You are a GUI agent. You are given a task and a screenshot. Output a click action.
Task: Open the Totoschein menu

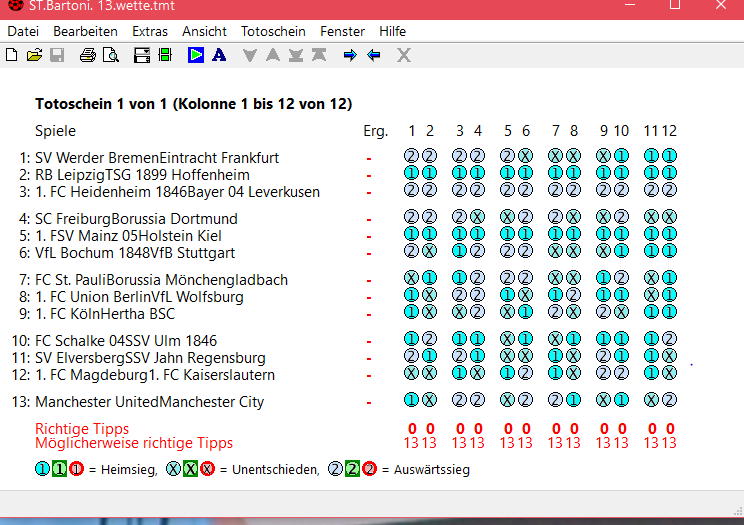coord(273,31)
